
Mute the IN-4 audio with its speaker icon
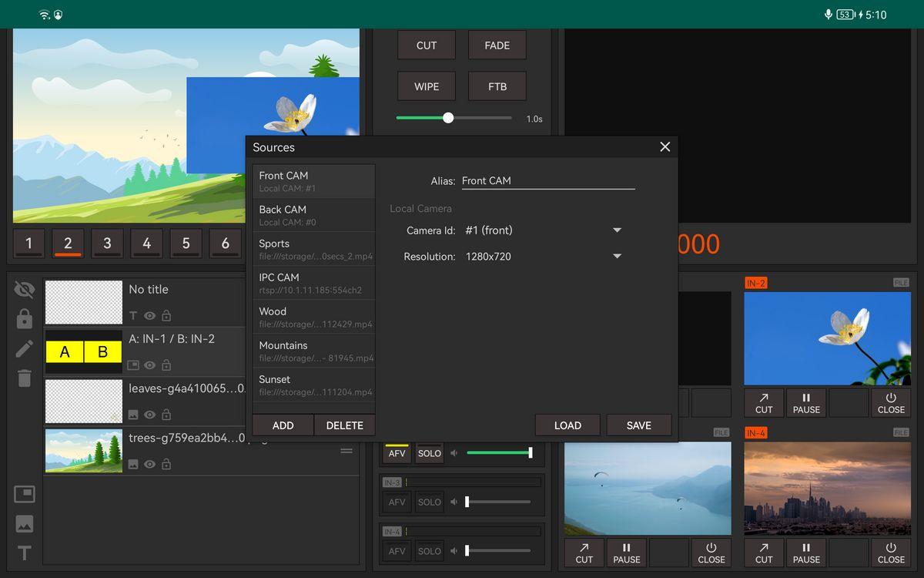click(454, 551)
